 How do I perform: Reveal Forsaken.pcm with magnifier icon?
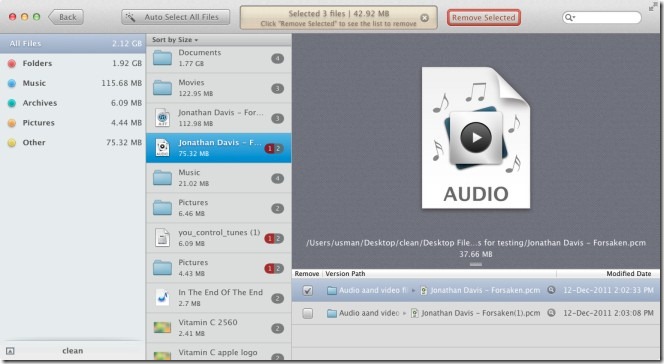tap(551, 290)
